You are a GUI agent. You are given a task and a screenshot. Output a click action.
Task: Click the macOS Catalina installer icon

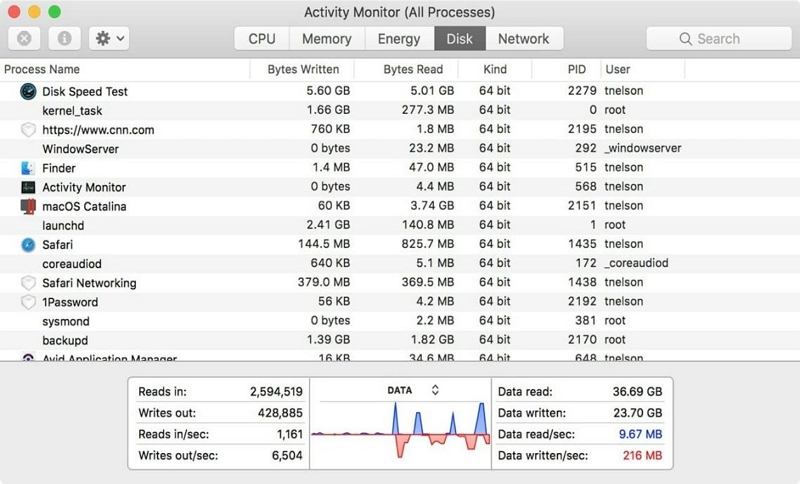click(x=28, y=206)
